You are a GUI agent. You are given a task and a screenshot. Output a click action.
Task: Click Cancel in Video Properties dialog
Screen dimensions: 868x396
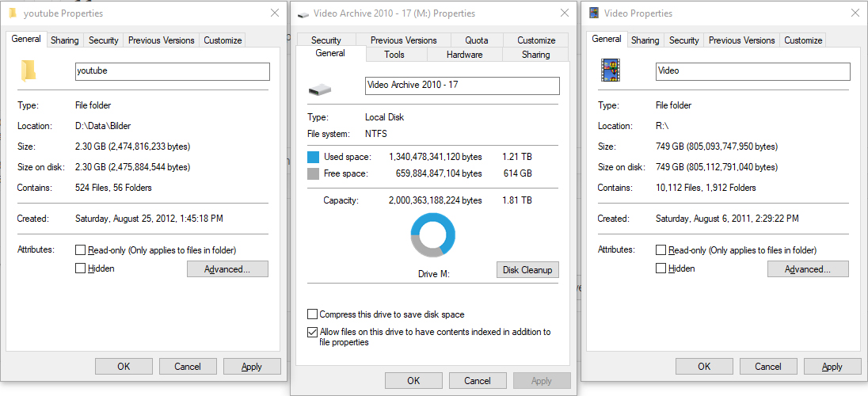767,367
